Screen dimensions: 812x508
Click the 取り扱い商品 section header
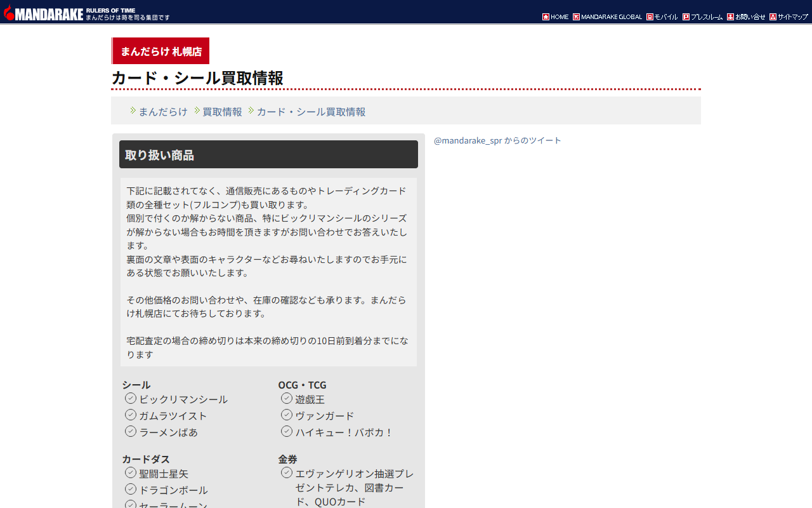coord(268,154)
